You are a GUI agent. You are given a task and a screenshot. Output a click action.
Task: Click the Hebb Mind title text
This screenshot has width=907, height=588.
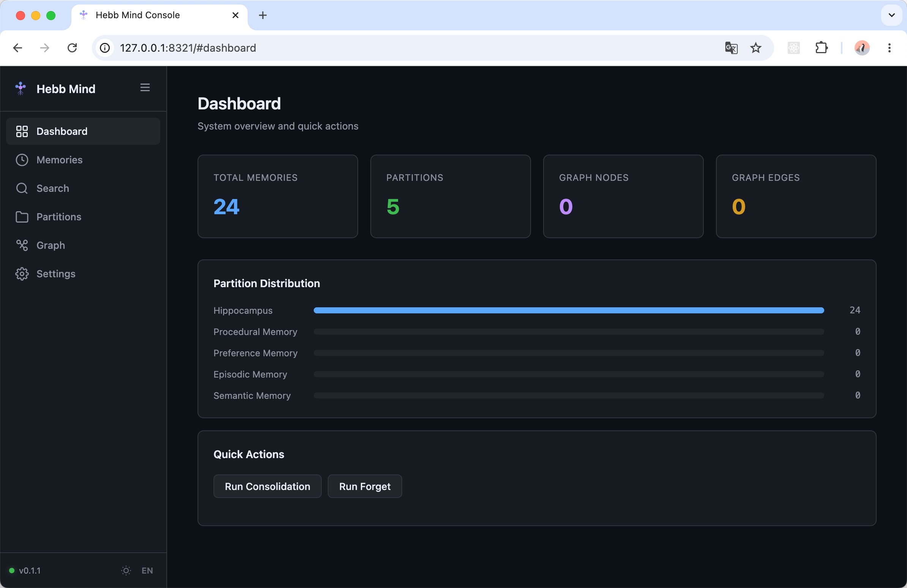[66, 89]
